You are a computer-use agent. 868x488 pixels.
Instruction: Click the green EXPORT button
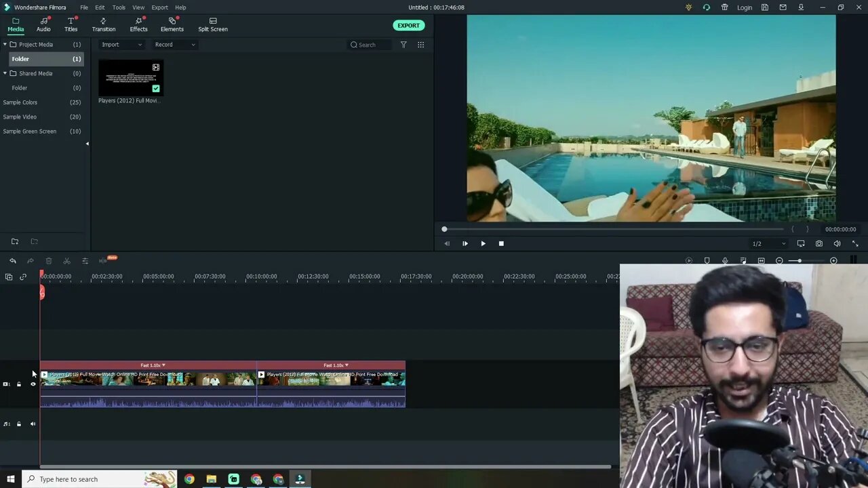[408, 25]
